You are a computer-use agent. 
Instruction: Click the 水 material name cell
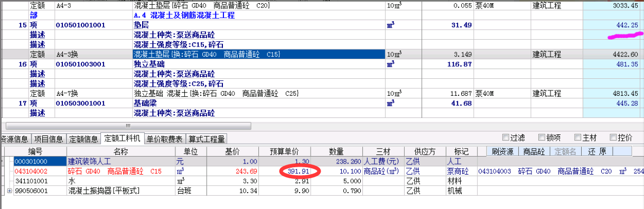point(121,180)
